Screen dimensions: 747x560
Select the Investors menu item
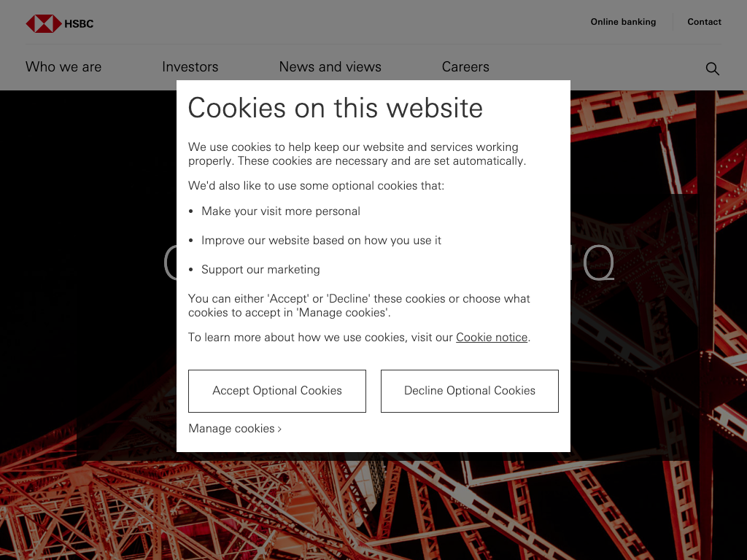190,67
